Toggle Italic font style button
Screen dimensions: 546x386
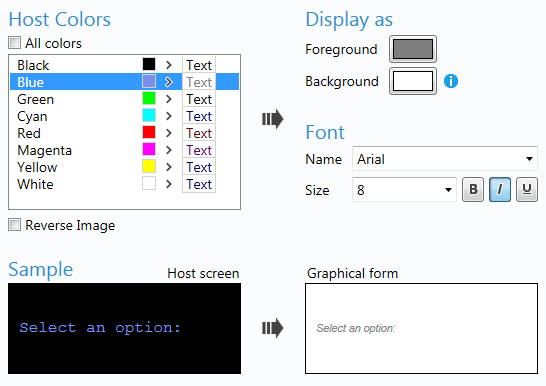pyautogui.click(x=500, y=190)
